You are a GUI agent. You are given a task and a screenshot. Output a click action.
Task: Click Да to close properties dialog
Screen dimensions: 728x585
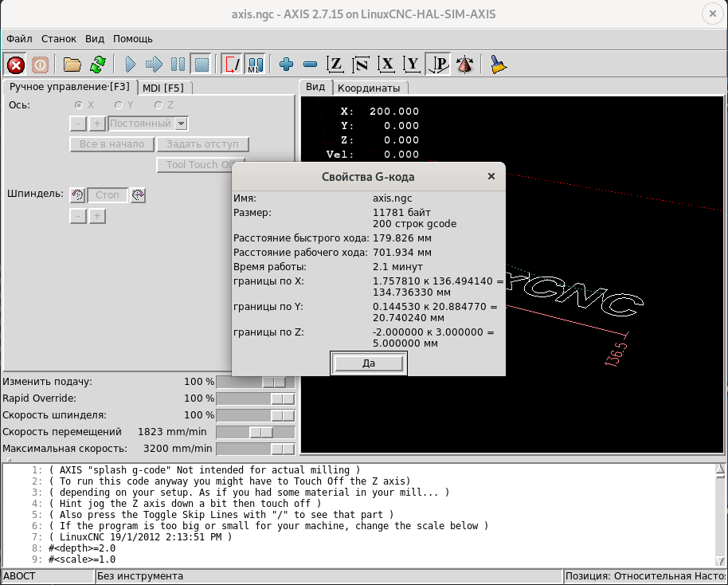click(369, 363)
